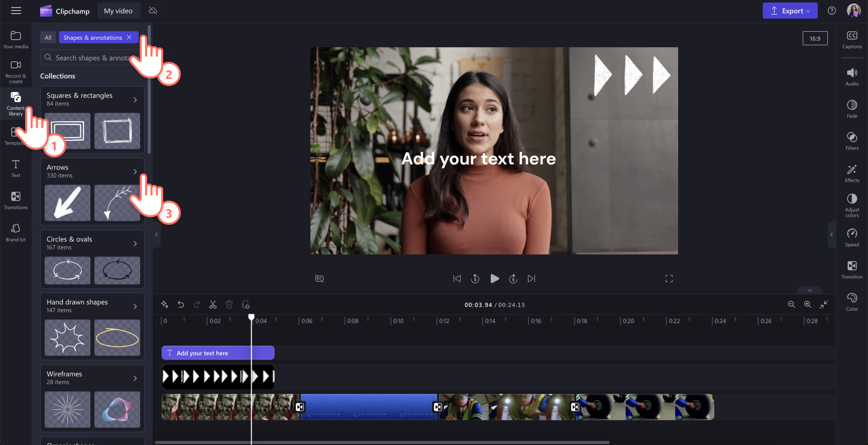868x445 pixels.
Task: Rewind five seconds
Action: (x=475, y=279)
